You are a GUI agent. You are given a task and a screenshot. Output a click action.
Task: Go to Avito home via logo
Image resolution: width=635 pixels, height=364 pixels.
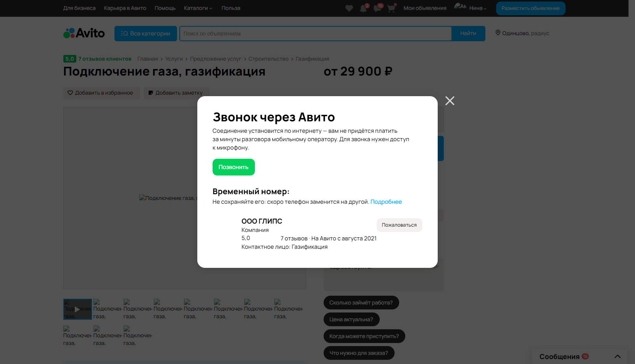pyautogui.click(x=84, y=33)
